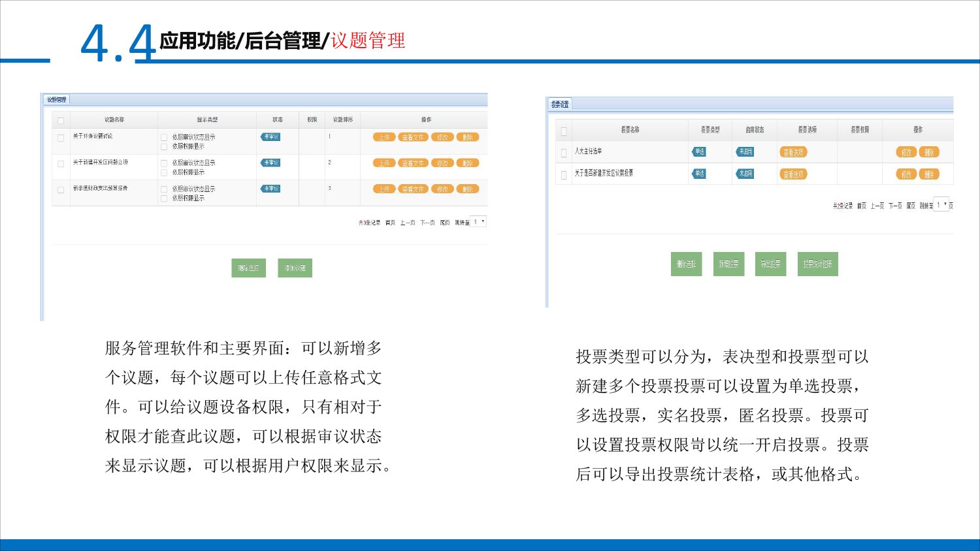The image size is (980, 551).
Task: Go to 下一页 in 议题管理 pagination
Action: [427, 223]
